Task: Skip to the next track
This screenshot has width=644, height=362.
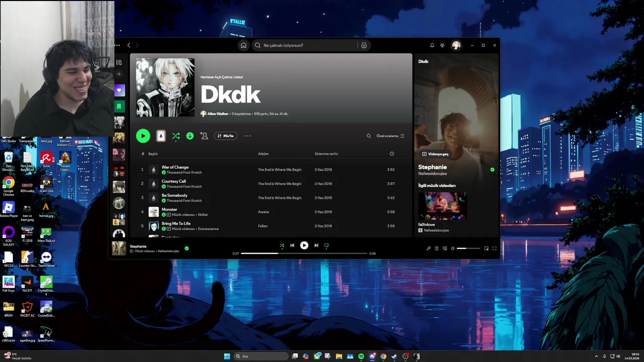Action: point(316,245)
